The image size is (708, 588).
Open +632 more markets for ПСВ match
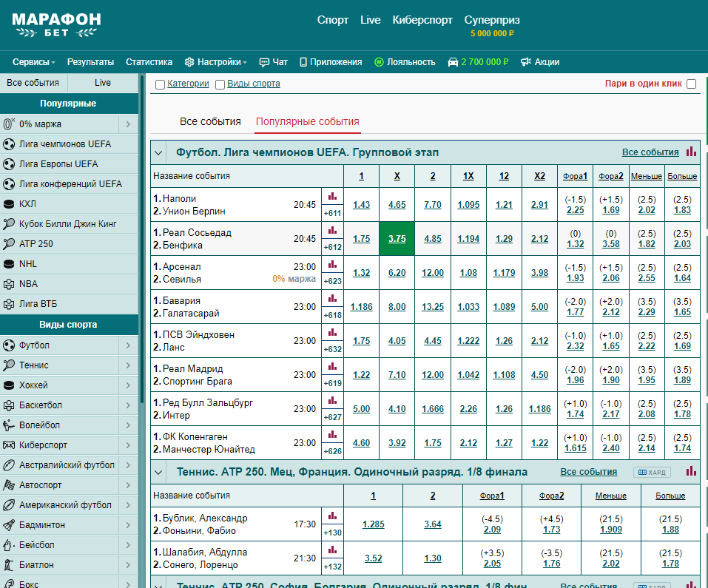332,349
